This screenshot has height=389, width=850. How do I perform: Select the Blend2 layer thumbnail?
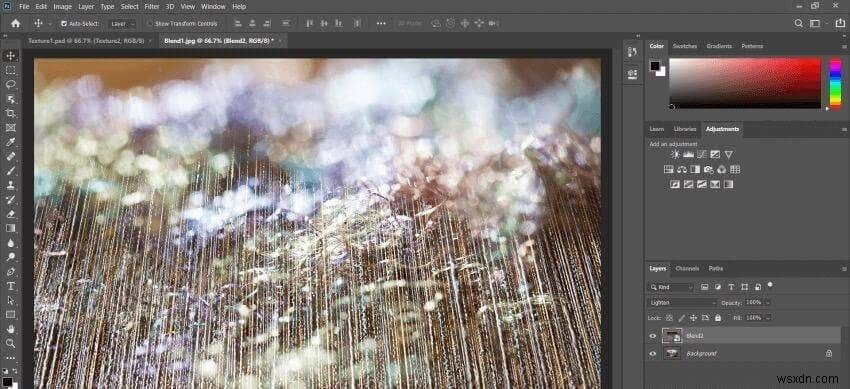coord(672,336)
